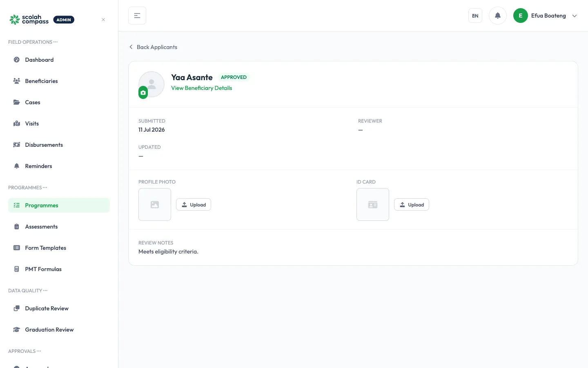Select the Form Templates list icon
The width and height of the screenshot is (588, 368).
[17, 248]
